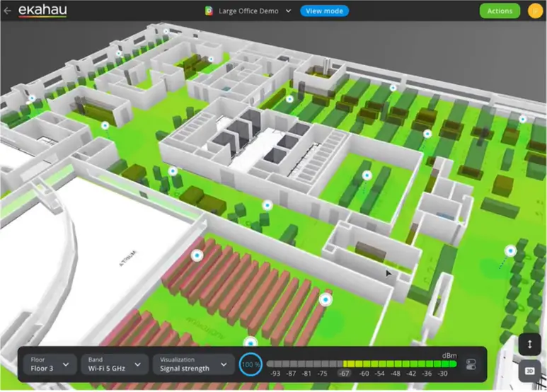Click the -54 value on the legend

379,374
